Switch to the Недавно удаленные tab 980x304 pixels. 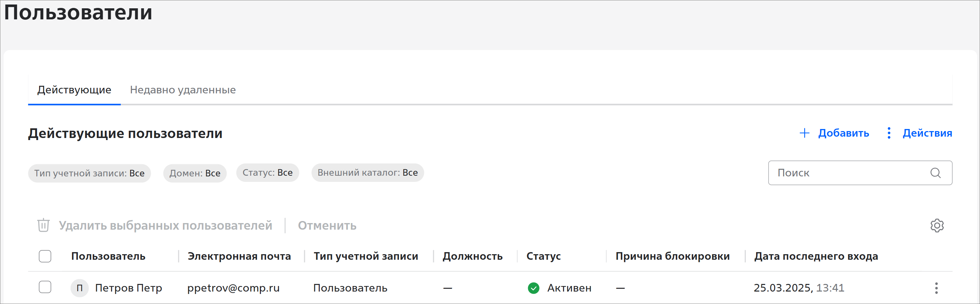point(183,90)
